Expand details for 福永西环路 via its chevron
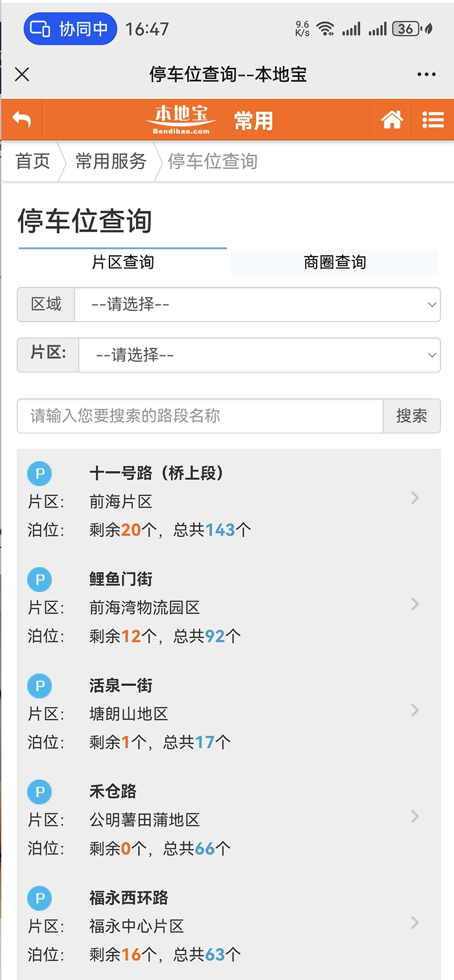 coord(414,922)
